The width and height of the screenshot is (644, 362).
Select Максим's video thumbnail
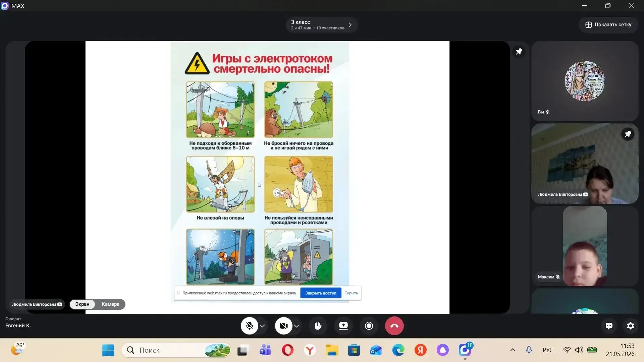(585, 246)
